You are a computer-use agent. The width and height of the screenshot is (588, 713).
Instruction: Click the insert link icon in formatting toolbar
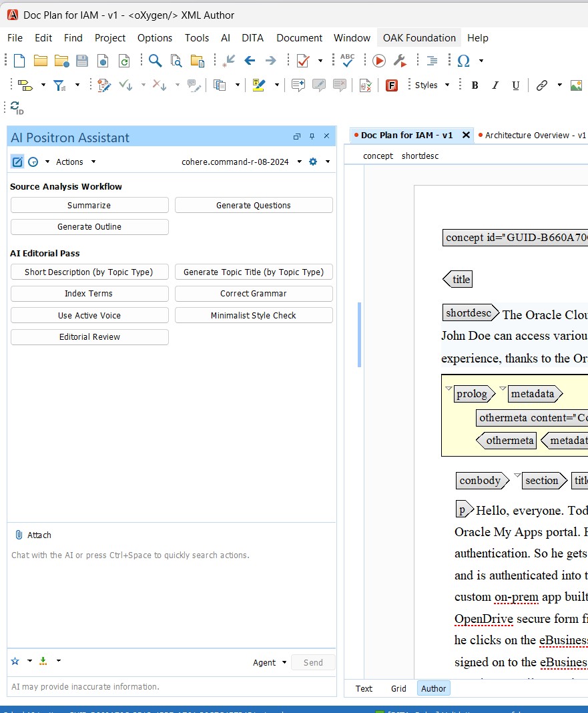(541, 85)
